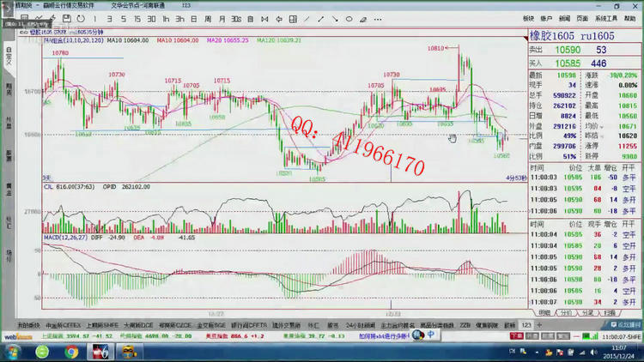Screen dimensions: 644x362
Task: Add a new page with plus button
Action: [539, 325]
